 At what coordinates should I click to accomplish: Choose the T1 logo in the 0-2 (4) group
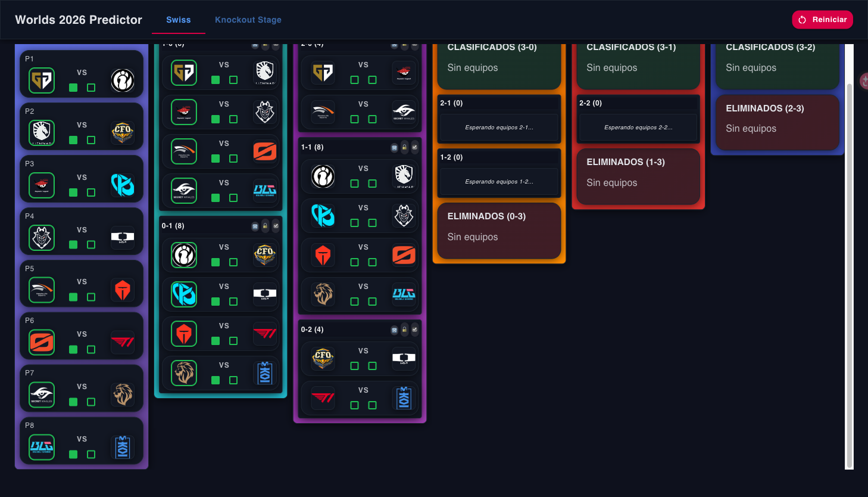click(323, 397)
